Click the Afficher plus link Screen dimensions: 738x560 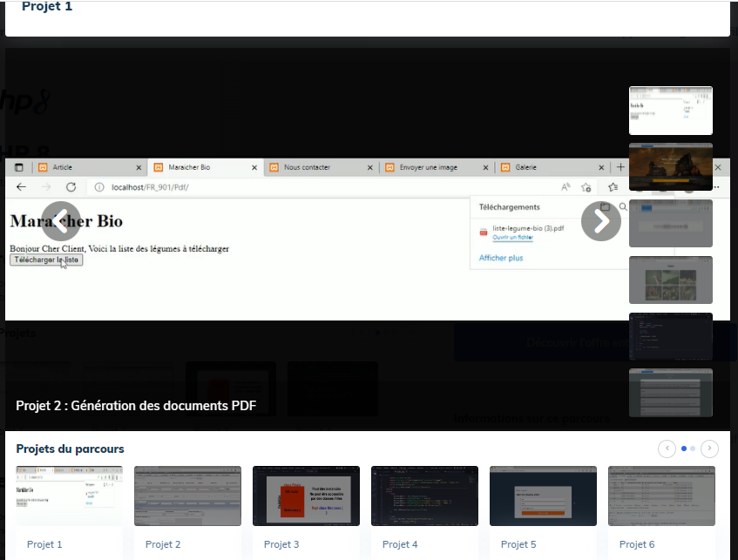(501, 258)
